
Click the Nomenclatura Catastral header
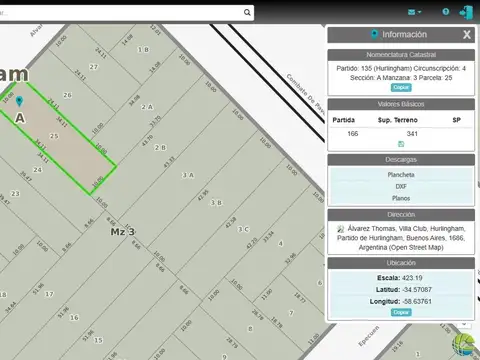coord(401,55)
